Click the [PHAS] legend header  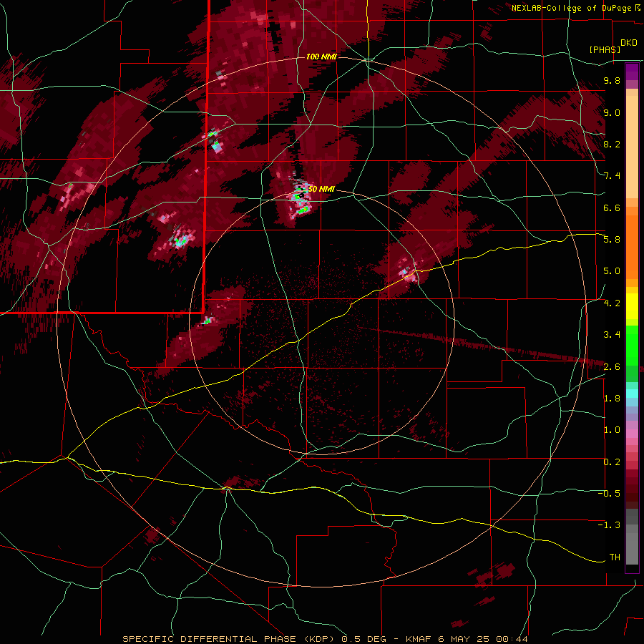coord(605,49)
